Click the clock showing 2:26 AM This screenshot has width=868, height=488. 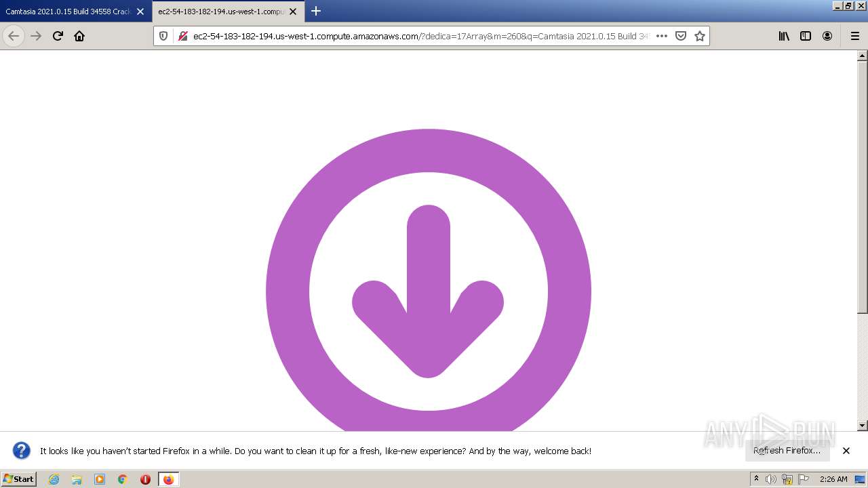(833, 479)
